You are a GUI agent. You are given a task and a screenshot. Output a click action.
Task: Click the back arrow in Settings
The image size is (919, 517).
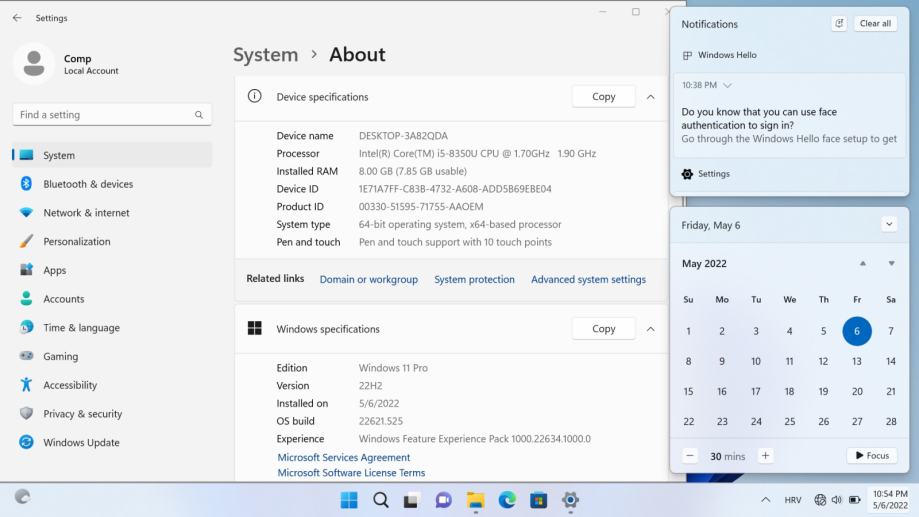click(x=17, y=18)
